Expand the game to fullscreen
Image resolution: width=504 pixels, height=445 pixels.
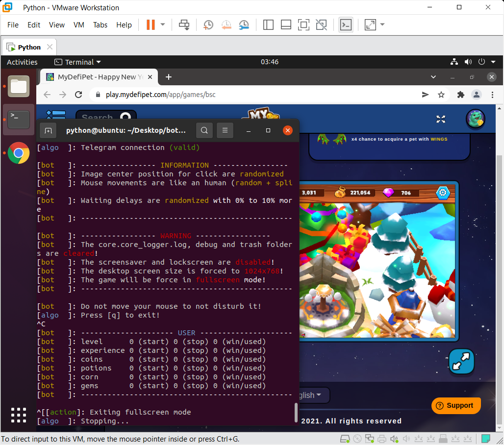click(461, 362)
